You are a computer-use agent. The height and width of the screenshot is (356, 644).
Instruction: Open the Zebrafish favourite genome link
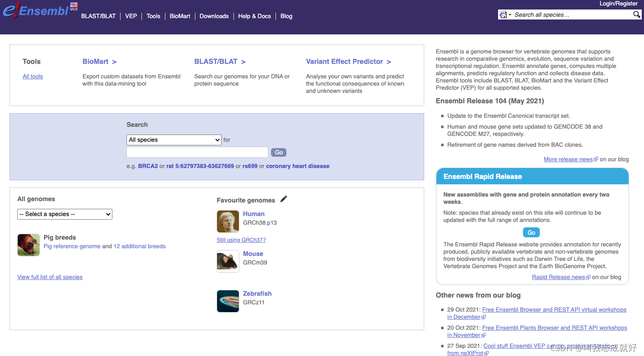[257, 293]
